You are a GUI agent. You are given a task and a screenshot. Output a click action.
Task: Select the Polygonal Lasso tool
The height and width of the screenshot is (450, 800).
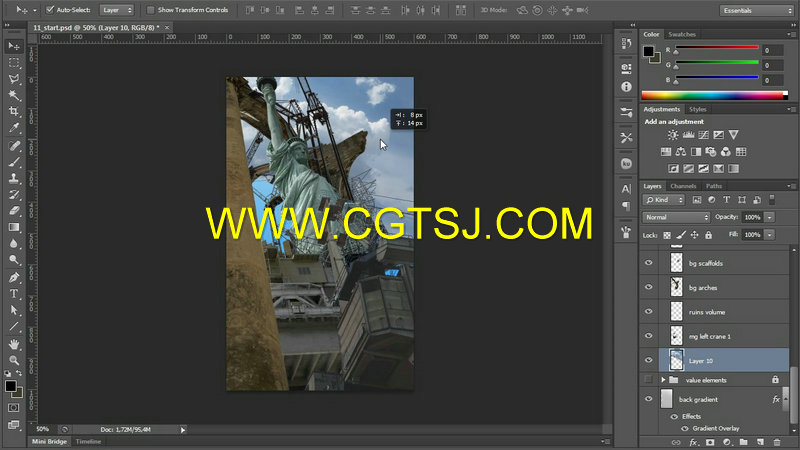coord(14,79)
